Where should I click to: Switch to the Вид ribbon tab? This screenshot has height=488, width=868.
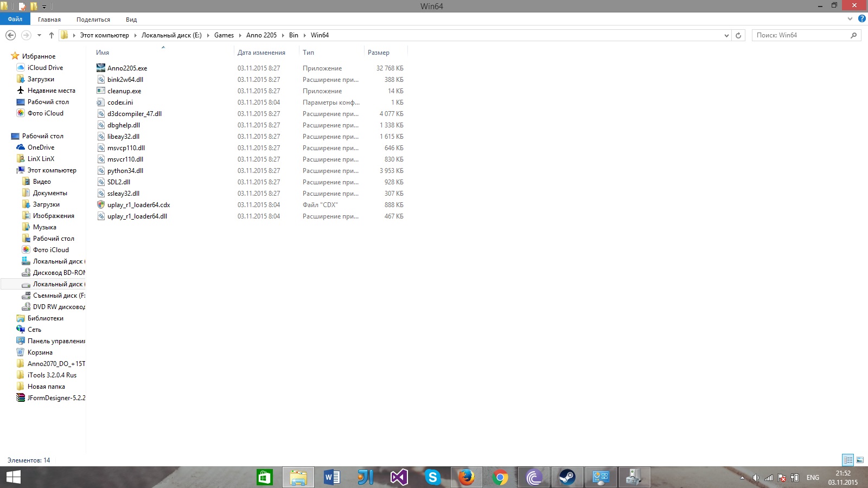(131, 20)
